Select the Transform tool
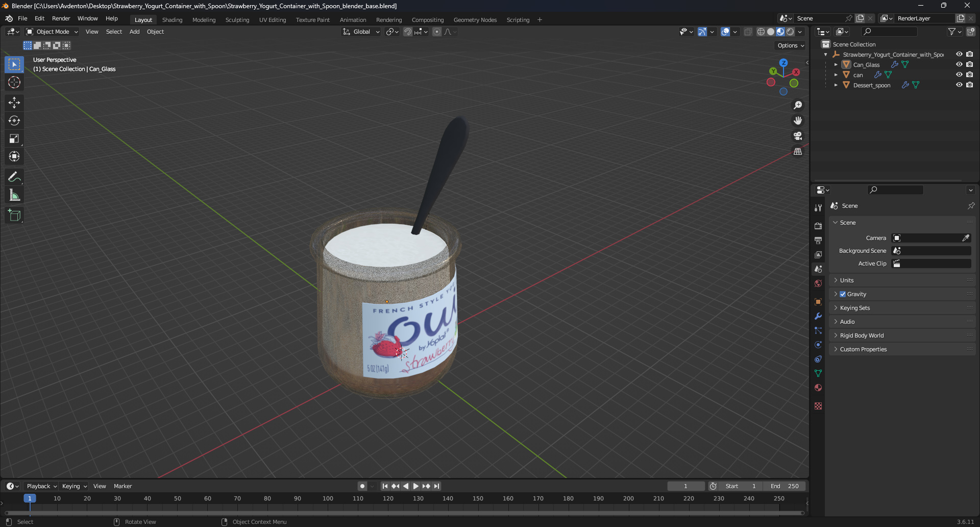 coord(14,156)
